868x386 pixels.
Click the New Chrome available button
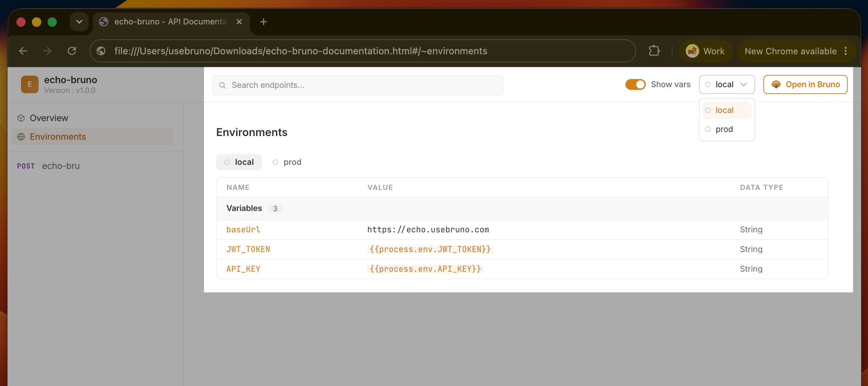[x=796, y=51]
